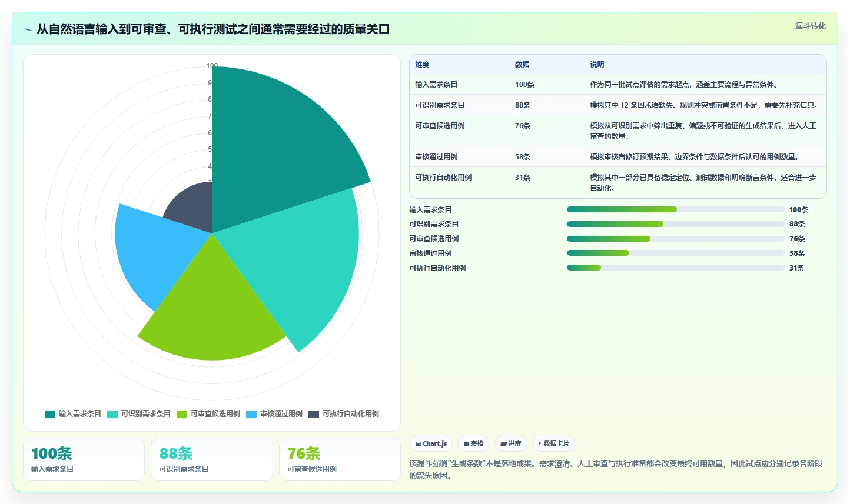Image resolution: width=850 pixels, height=504 pixels.
Task: Click the 说明 column header
Action: pyautogui.click(x=597, y=65)
